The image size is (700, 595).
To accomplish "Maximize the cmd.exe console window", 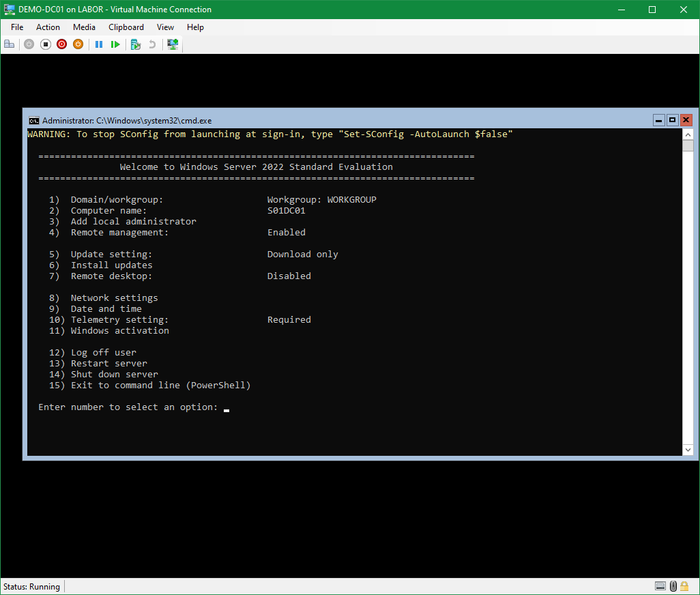I will pos(672,119).
